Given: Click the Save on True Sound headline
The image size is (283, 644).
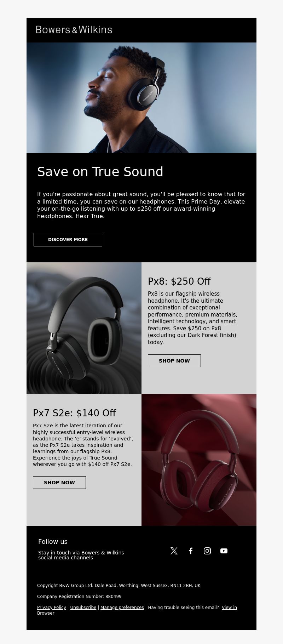Looking at the screenshot, I should point(100,172).
